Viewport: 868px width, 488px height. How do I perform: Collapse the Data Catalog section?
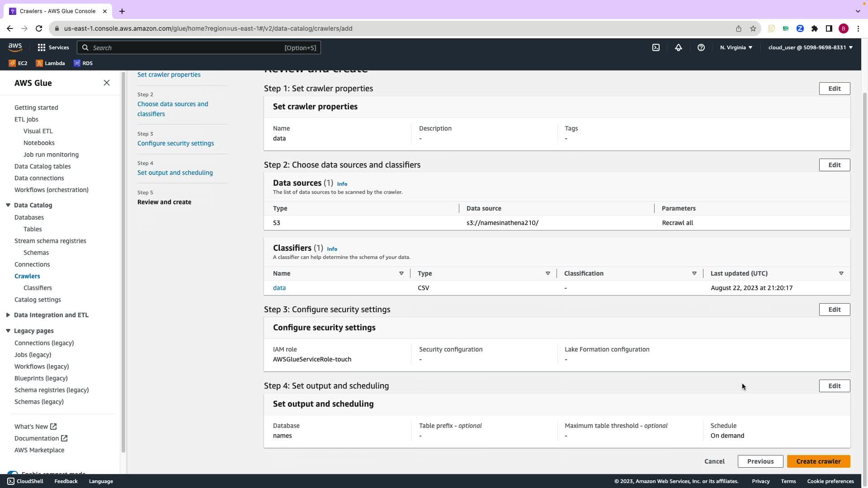[x=8, y=205]
